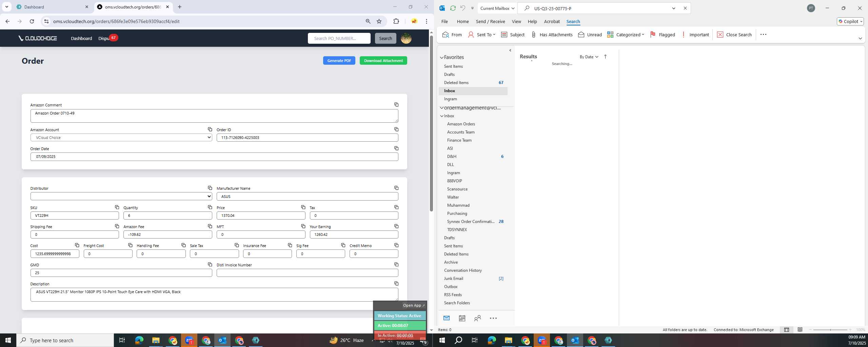Copy the Order ID field value
868x347 pixels.
pos(396,129)
